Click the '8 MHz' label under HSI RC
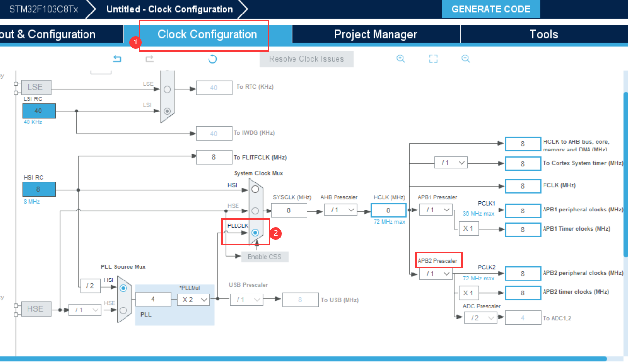Image resolution: width=628 pixels, height=364 pixels. coord(31,201)
